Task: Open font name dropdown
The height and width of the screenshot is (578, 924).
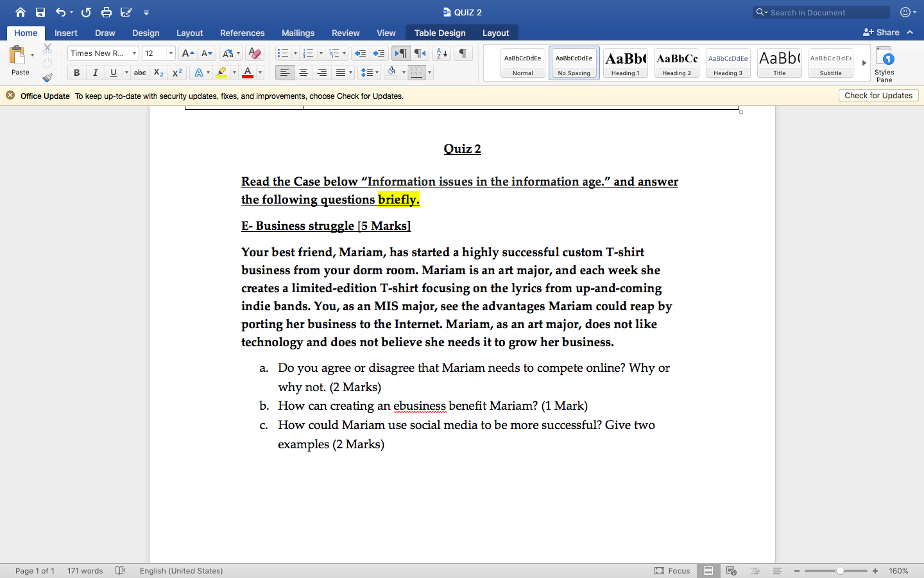Action: pyautogui.click(x=134, y=53)
